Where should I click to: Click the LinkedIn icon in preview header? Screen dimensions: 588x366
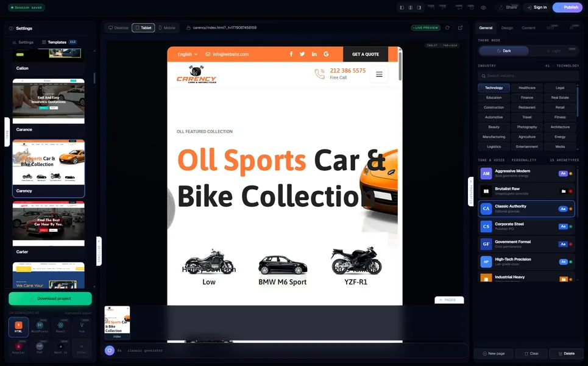click(314, 54)
